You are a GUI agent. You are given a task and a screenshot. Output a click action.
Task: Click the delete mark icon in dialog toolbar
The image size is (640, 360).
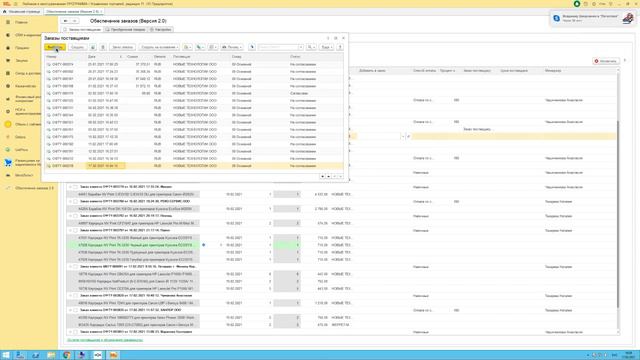(x=102, y=47)
